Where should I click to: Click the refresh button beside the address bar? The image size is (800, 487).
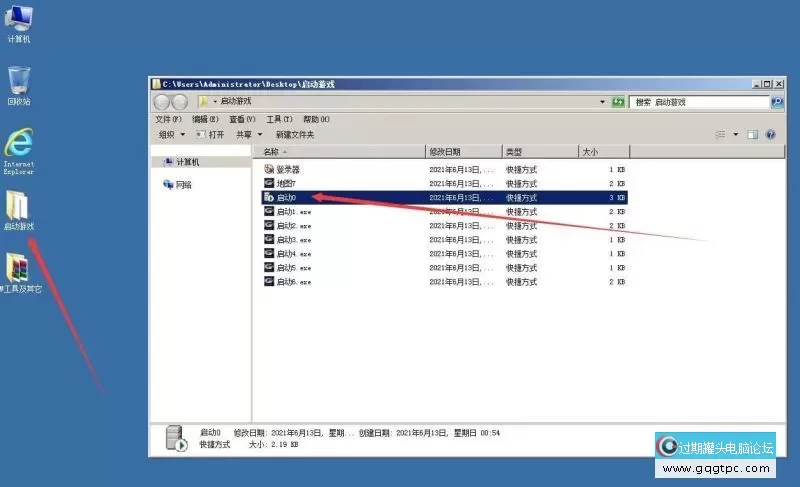[x=618, y=102]
